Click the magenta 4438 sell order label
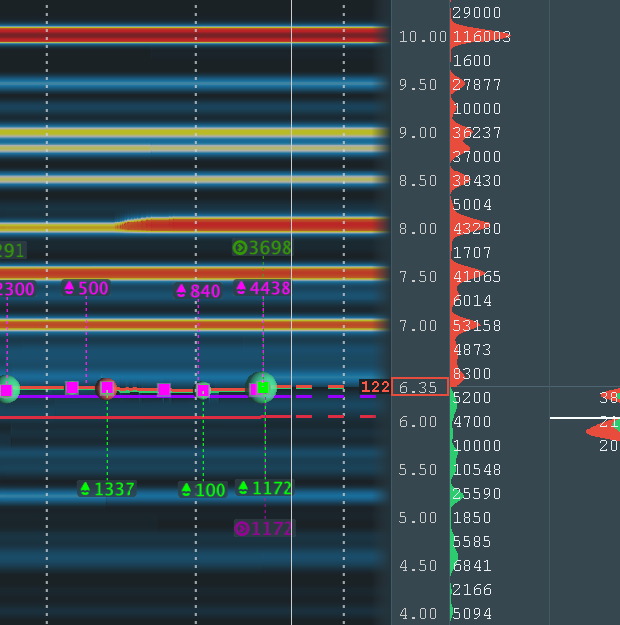This screenshot has width=620, height=625. pyautogui.click(x=263, y=288)
